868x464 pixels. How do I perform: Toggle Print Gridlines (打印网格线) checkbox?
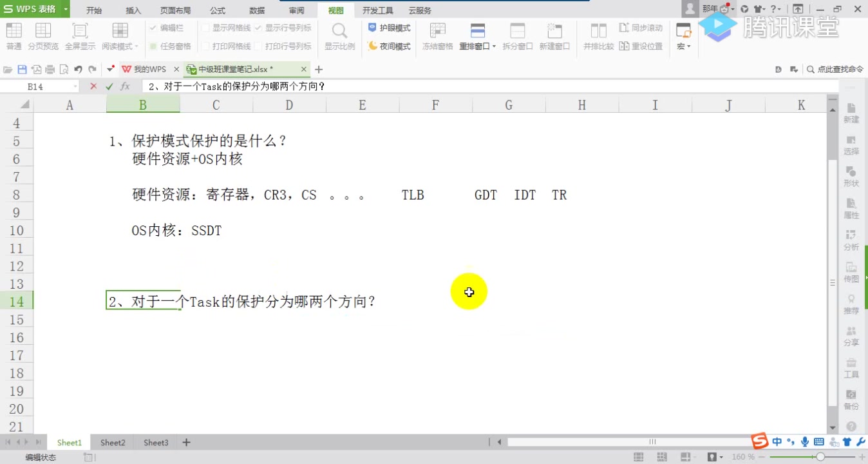(205, 46)
